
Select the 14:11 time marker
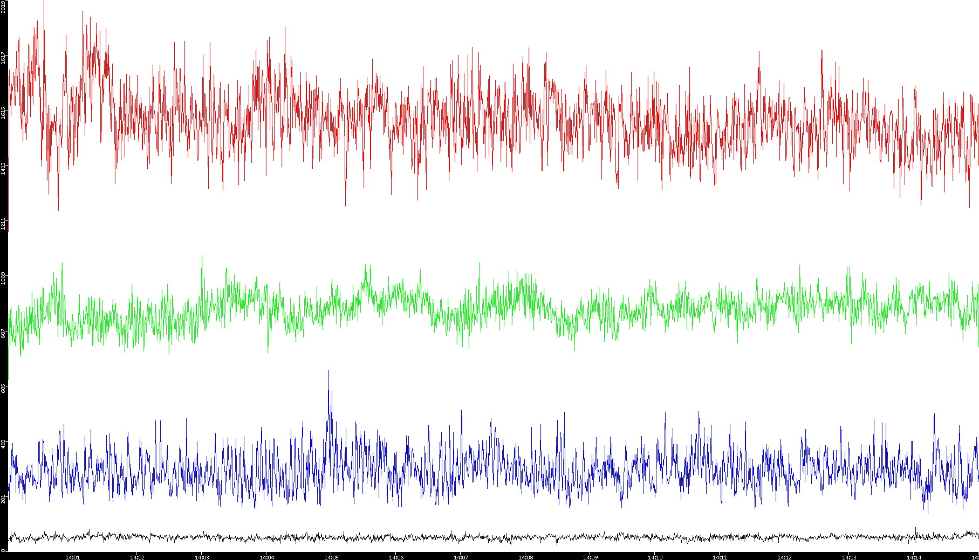point(720,557)
